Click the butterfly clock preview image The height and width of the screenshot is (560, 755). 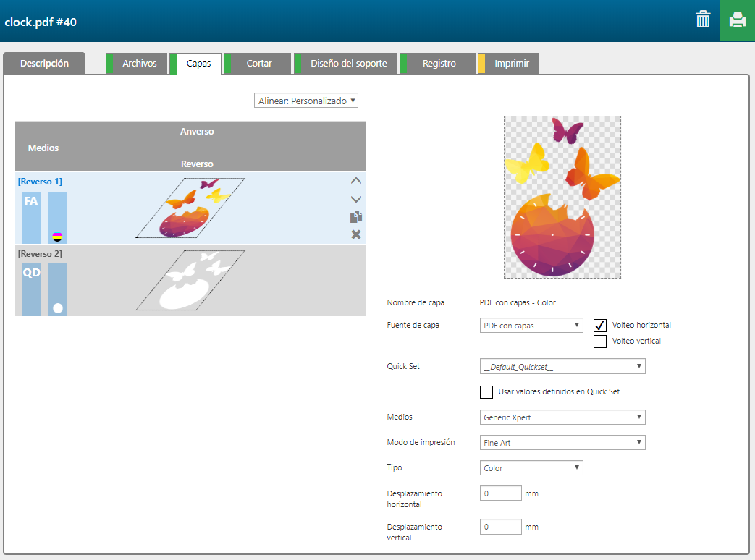point(562,197)
